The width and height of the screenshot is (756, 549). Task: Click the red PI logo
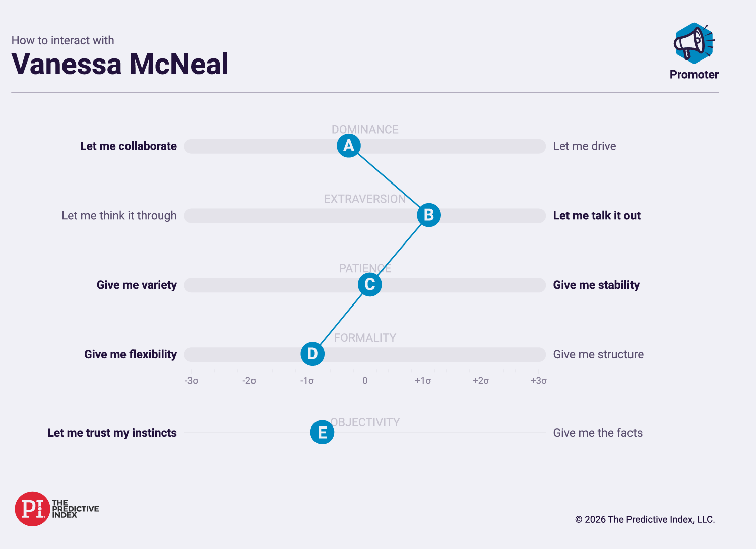32,509
